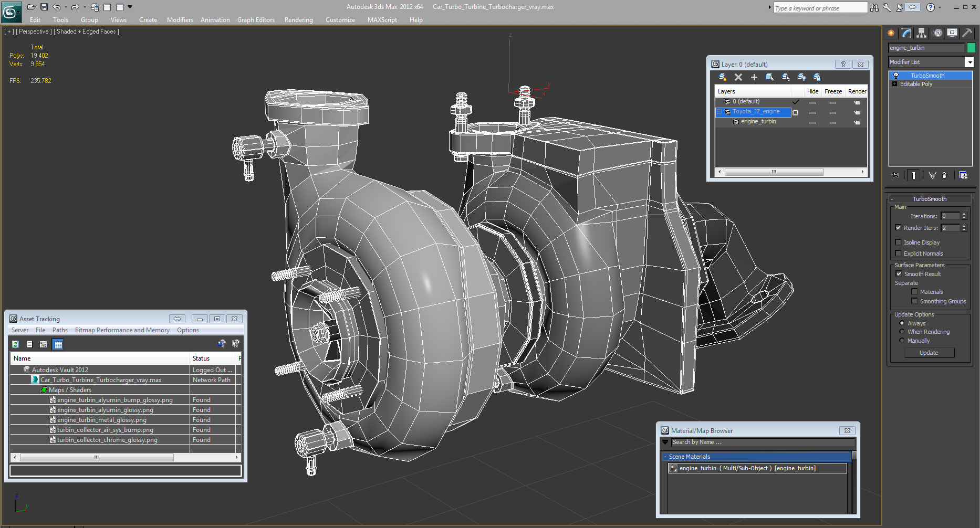This screenshot has width=980, height=528.
Task: Open Help icon dropdown arrow
Action: tap(940, 7)
